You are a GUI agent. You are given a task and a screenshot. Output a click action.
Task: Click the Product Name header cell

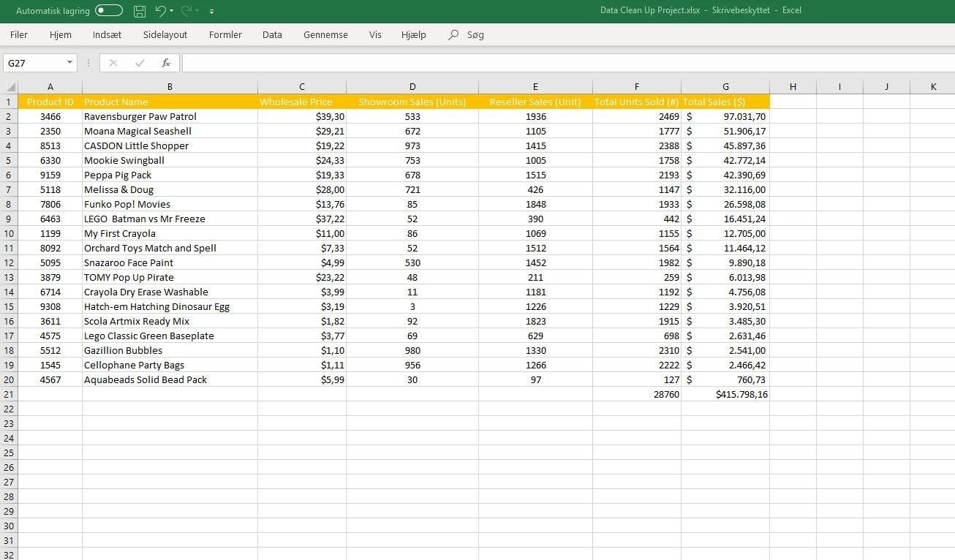[x=170, y=102]
